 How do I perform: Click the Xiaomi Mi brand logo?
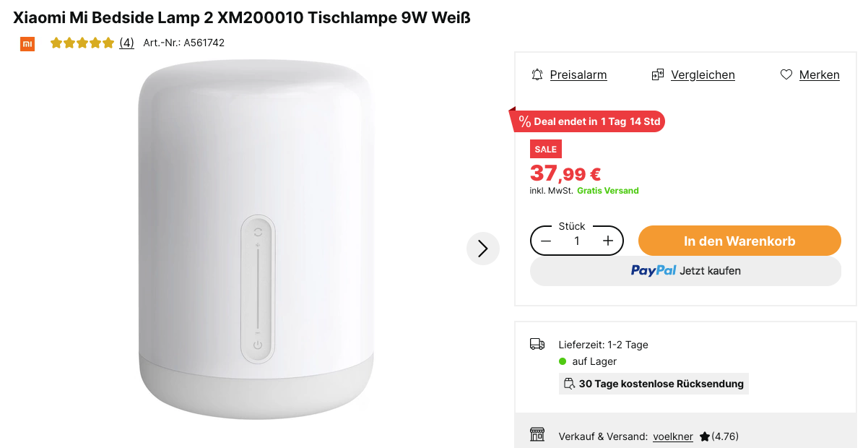click(27, 43)
